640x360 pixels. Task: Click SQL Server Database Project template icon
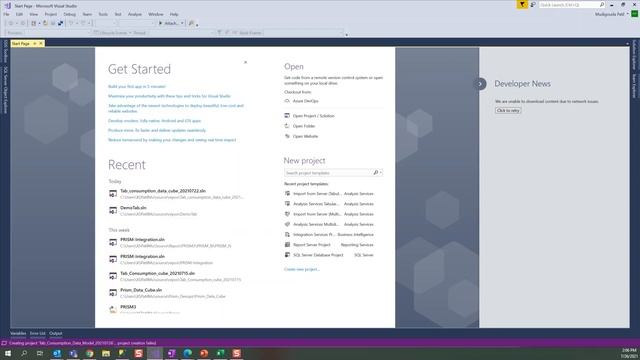click(x=287, y=255)
